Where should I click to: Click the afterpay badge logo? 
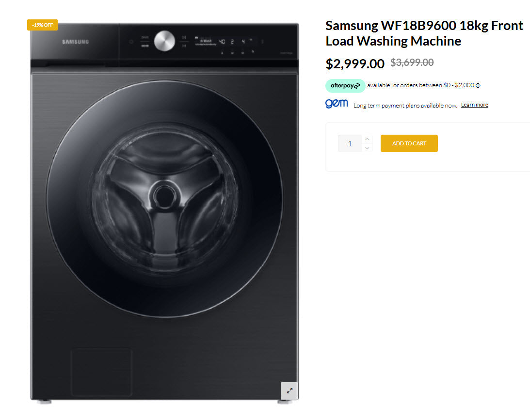coord(345,86)
